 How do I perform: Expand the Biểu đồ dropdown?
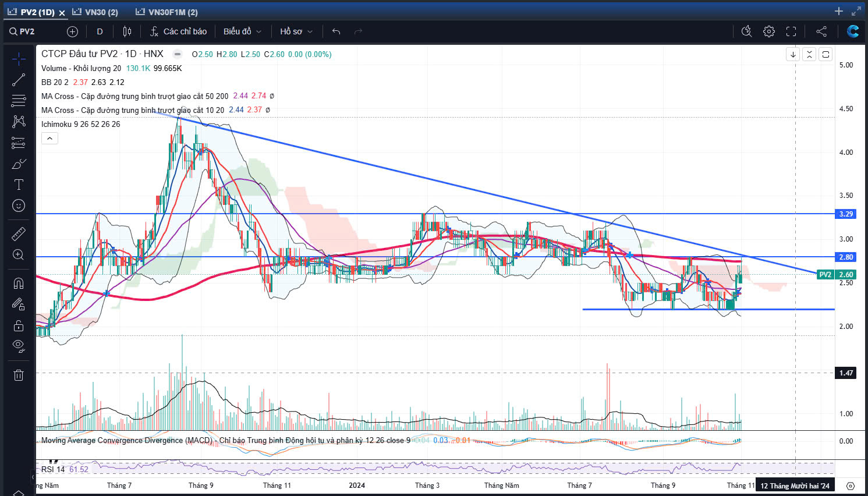242,31
